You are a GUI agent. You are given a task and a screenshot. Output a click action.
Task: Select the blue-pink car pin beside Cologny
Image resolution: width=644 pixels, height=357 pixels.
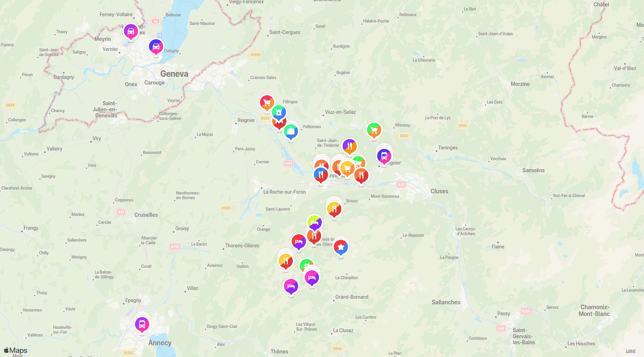(156, 47)
